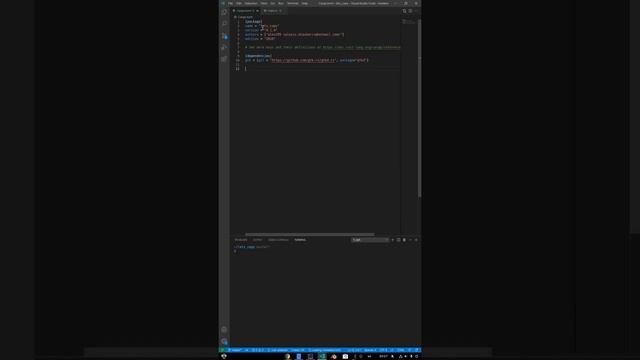Click the green remote indicator in the status bar
Image resolution: width=640 pixels, height=360 pixels.
click(221, 350)
